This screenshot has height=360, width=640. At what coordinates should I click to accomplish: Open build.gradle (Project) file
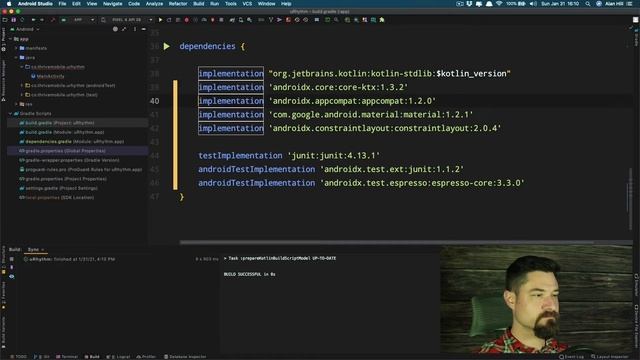pos(57,123)
